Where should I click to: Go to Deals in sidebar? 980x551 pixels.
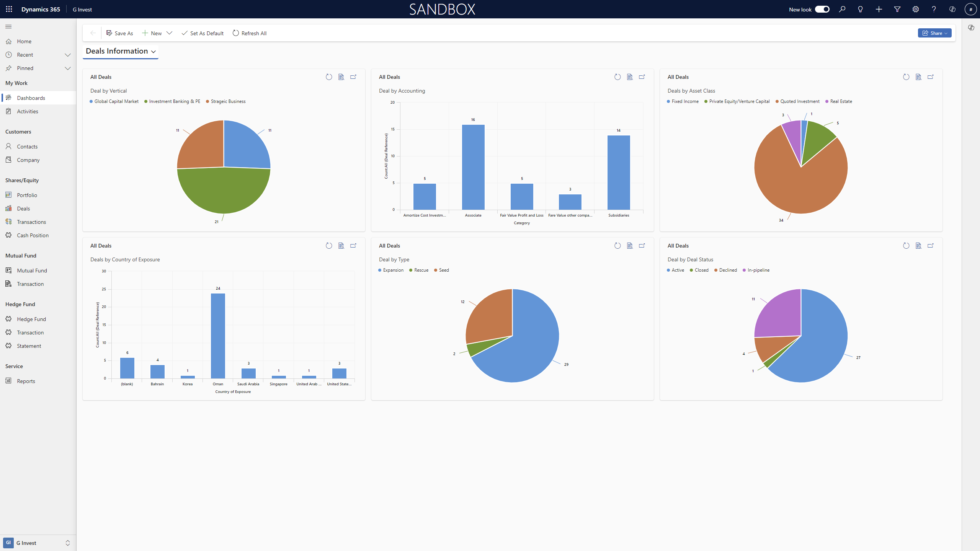[23, 209]
